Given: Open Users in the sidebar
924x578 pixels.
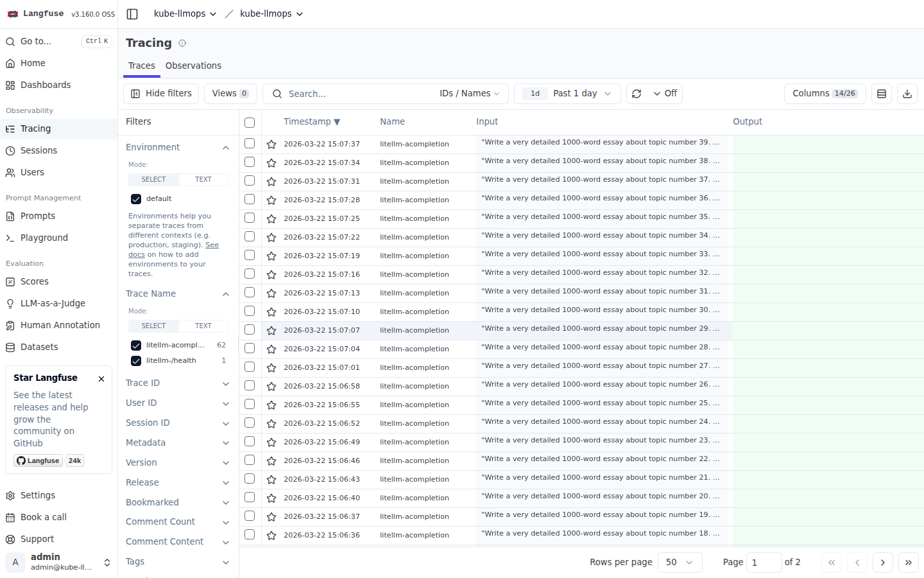Looking at the screenshot, I should [58, 172].
